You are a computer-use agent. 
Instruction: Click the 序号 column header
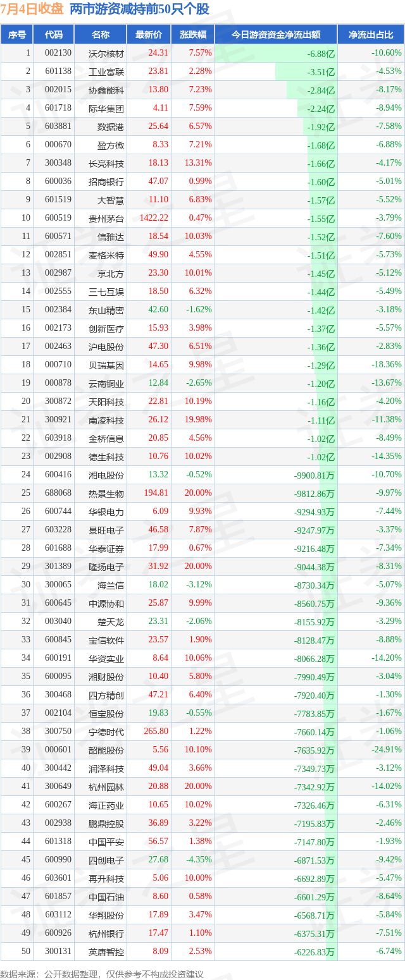(x=17, y=35)
